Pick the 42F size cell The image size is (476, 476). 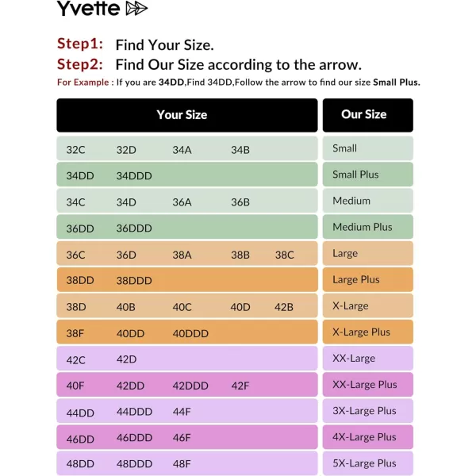(x=240, y=386)
